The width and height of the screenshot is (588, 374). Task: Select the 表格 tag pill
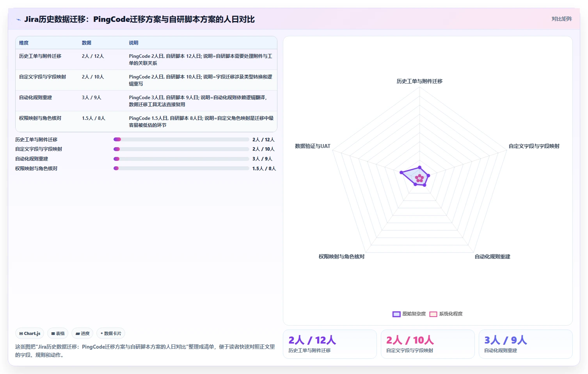pos(58,333)
